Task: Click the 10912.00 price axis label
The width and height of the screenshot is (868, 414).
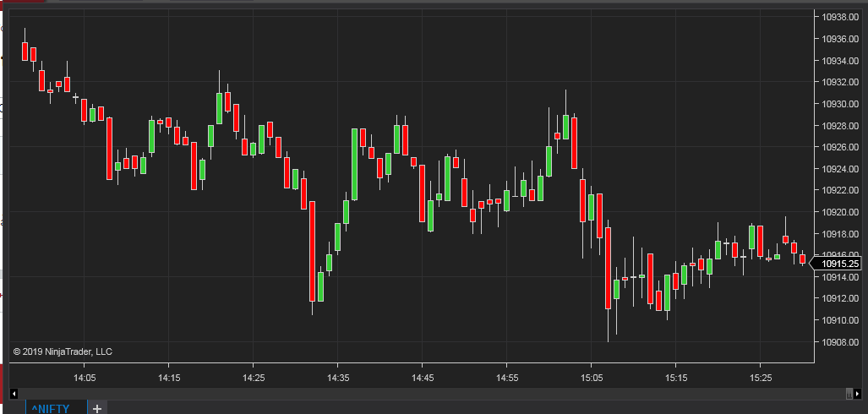Action: click(x=840, y=299)
